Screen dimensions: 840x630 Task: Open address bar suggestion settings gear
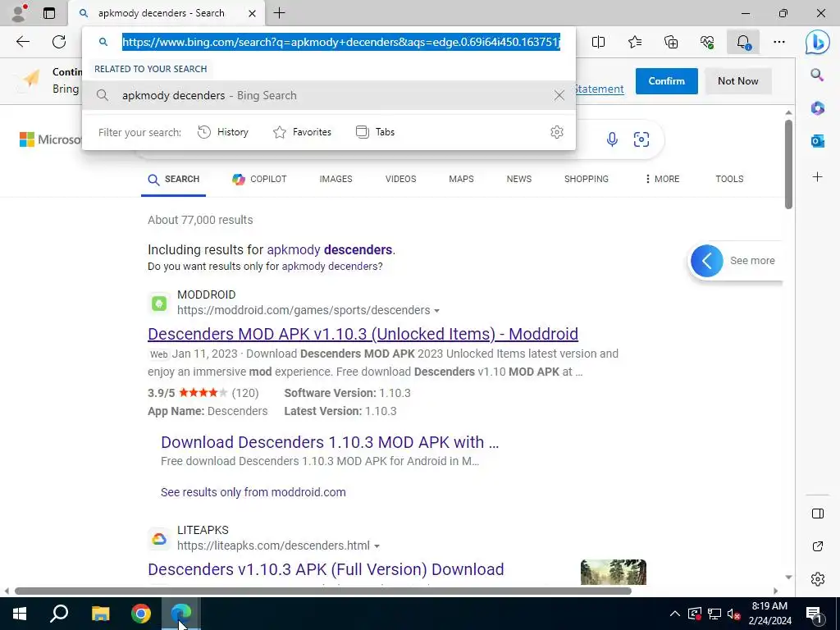(x=557, y=132)
